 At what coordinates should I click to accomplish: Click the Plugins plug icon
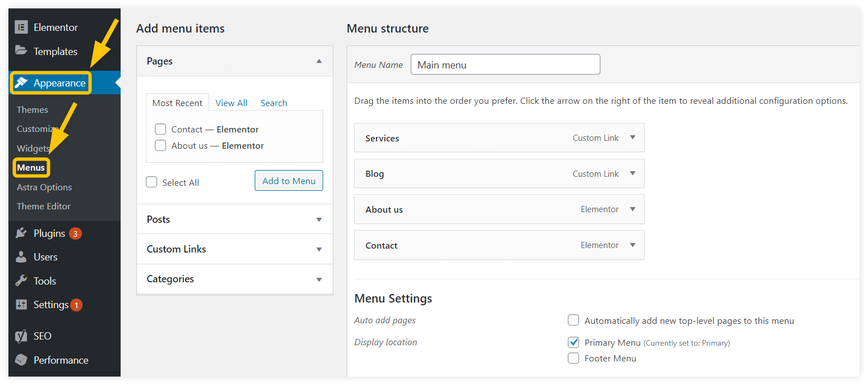pyautogui.click(x=21, y=233)
